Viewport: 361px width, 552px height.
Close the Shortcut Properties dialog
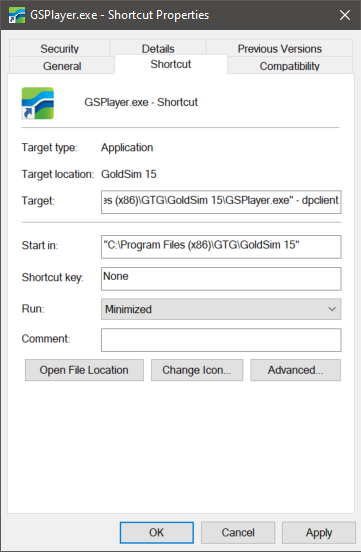click(344, 15)
